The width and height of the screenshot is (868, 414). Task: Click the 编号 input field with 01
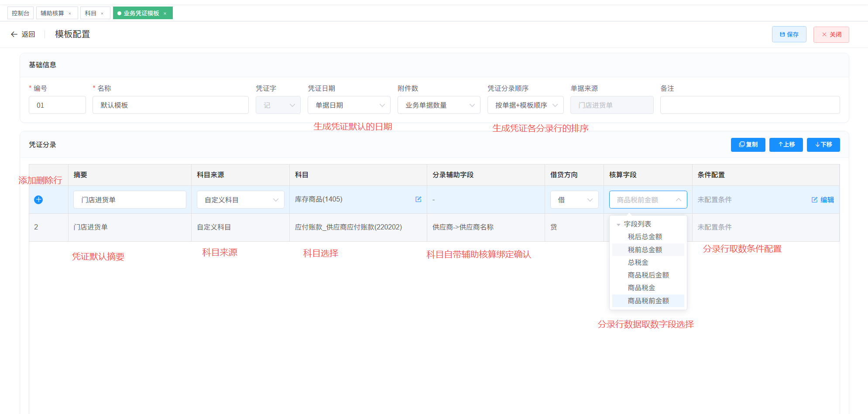[x=57, y=105]
